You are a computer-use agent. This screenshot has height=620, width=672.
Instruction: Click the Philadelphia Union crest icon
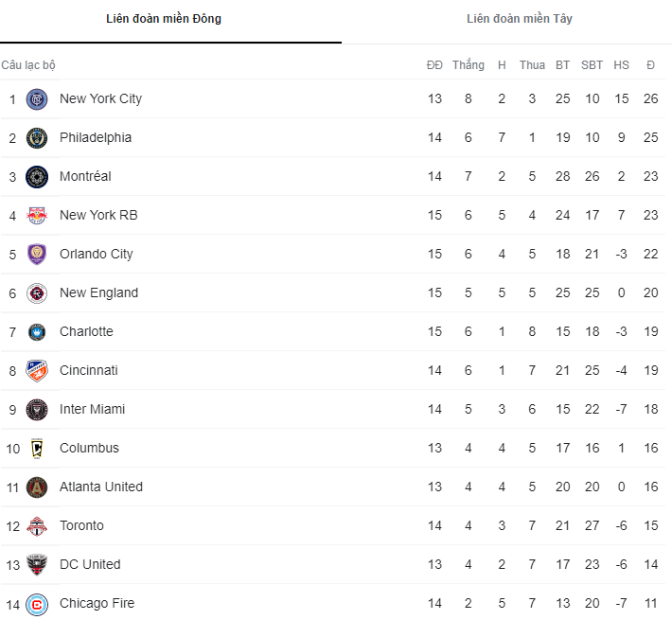point(37,137)
